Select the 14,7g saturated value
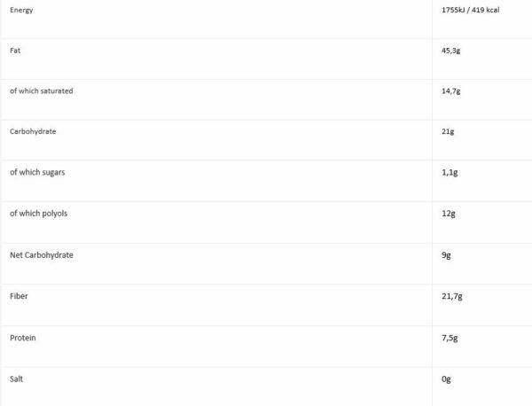The image size is (532, 406). 451,91
